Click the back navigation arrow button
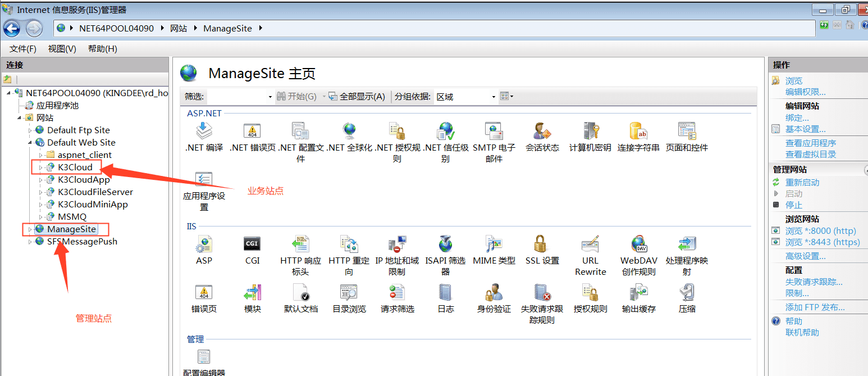This screenshot has height=376, width=868. pyautogui.click(x=12, y=28)
